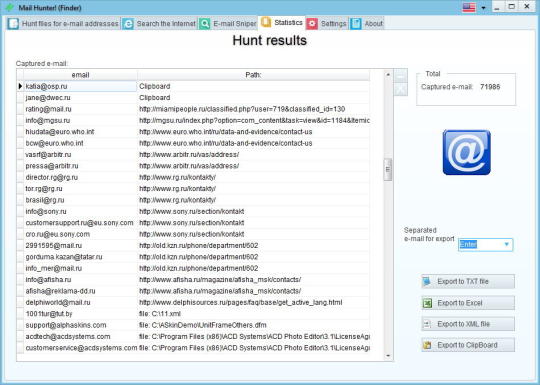Click the Hunt files tab document icon
Image resolution: width=540 pixels, height=385 pixels.
(13, 24)
